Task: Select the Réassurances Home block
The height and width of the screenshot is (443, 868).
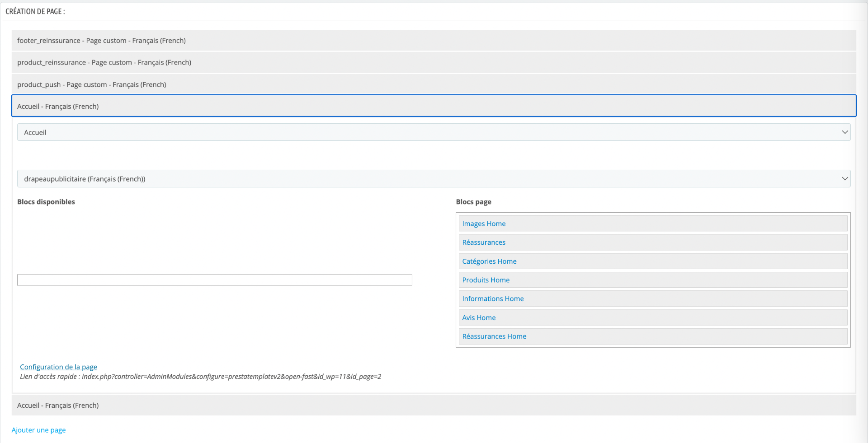Action: click(653, 336)
